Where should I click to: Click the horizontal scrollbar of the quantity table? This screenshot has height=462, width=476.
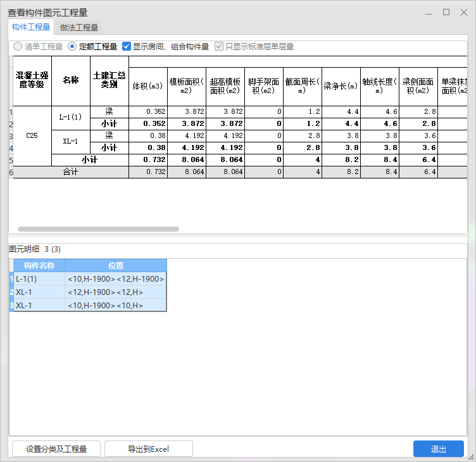(x=98, y=229)
